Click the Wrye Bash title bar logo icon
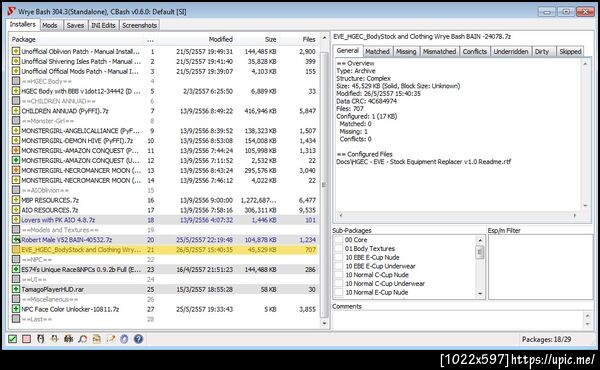Screen dimensions: 600x370 coord(11,11)
